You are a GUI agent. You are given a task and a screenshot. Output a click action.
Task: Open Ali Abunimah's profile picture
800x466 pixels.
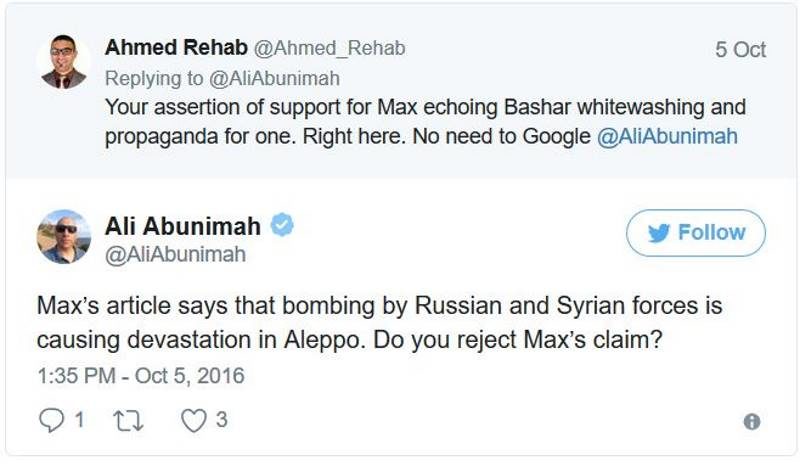tap(64, 236)
